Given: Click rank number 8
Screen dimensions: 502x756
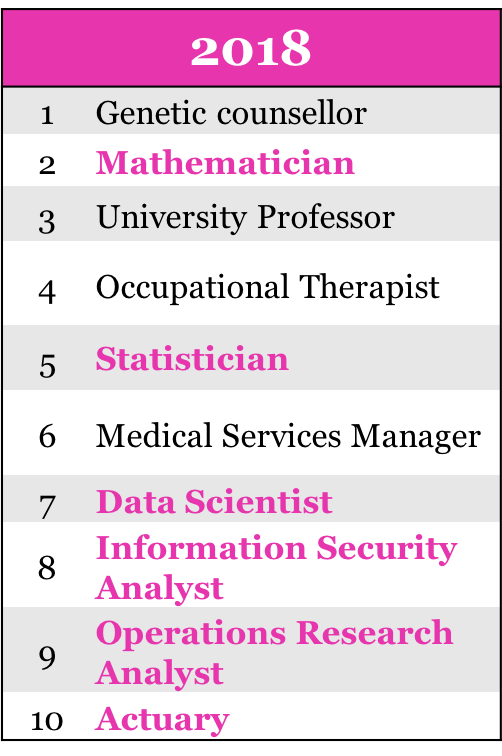Looking at the screenshot, I should (47, 568).
